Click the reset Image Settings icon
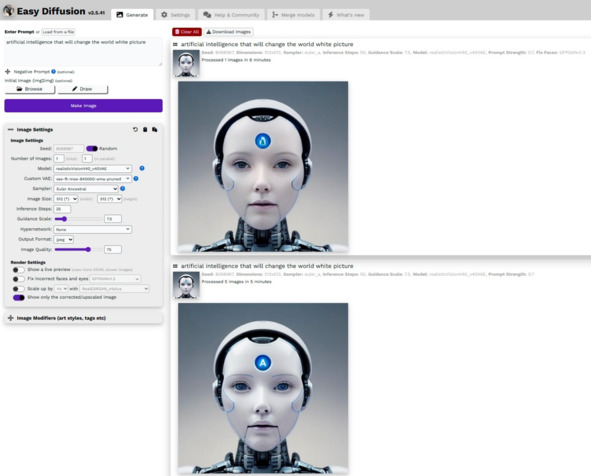The image size is (591, 476). (x=135, y=129)
